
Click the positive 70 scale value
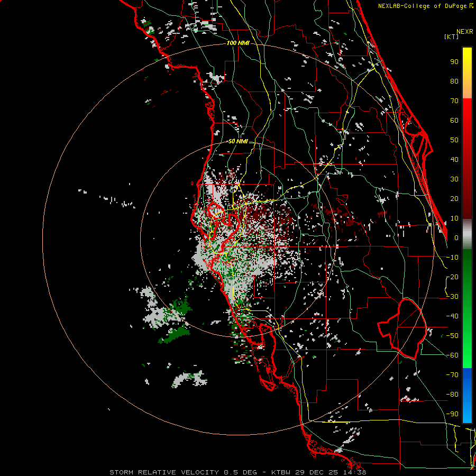tap(454, 101)
